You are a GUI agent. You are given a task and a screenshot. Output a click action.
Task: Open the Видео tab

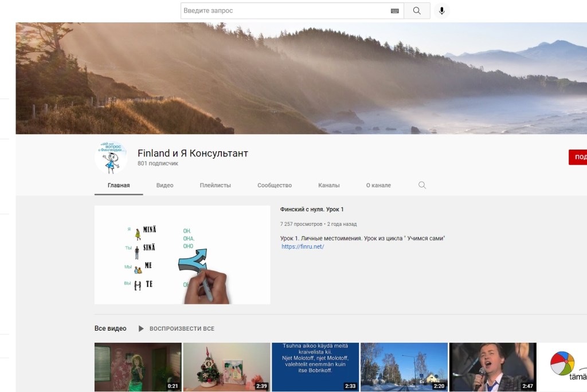[165, 185]
